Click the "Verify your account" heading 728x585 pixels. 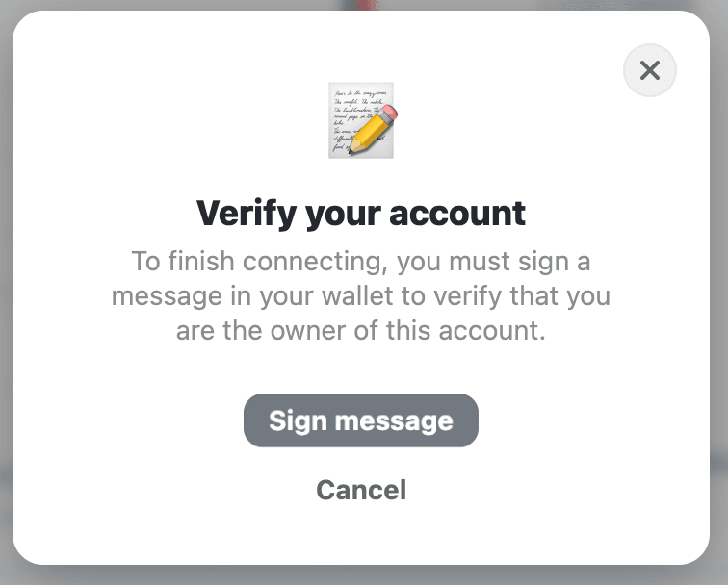(361, 213)
